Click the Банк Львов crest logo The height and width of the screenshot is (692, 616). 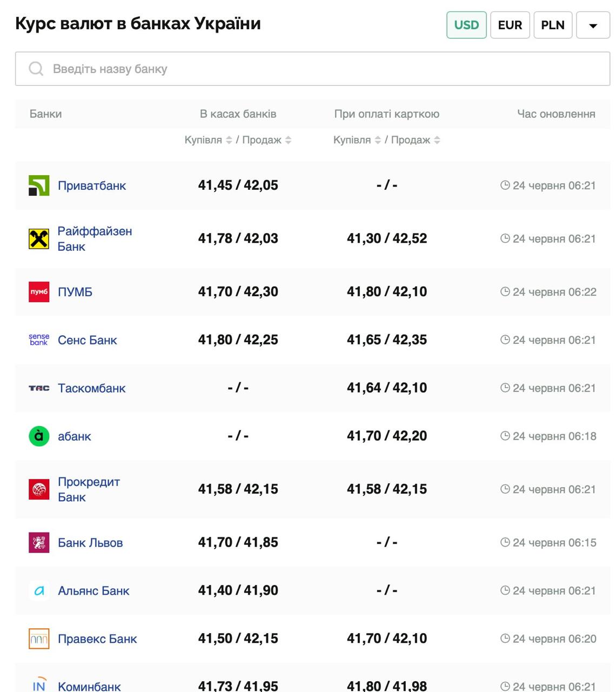coord(39,542)
